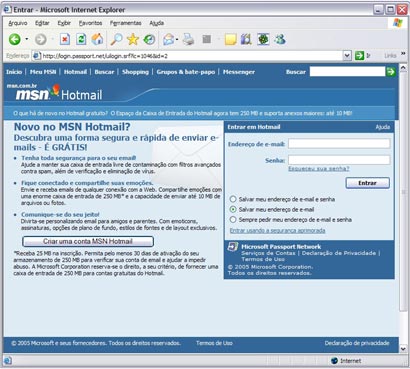Open the Favoritos menu

(x=90, y=23)
